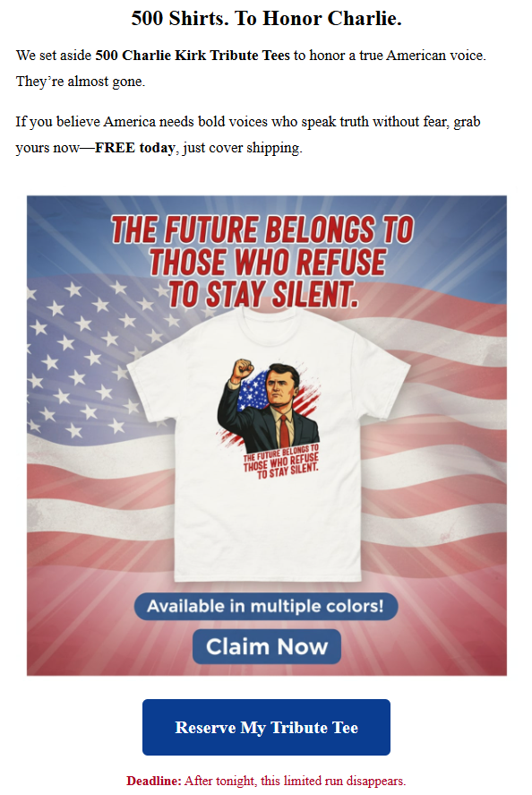
Task: Click the small red slogan printed on the shirt
Action: click(281, 462)
